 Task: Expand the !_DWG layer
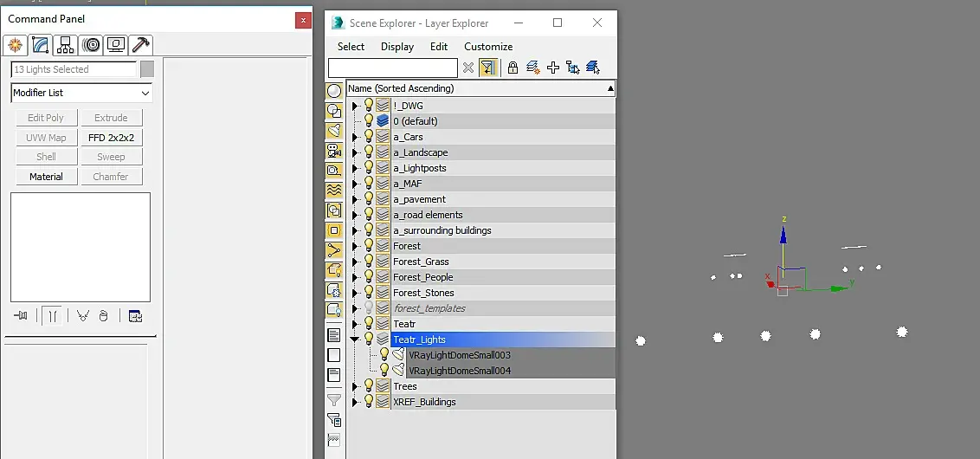[355, 106]
